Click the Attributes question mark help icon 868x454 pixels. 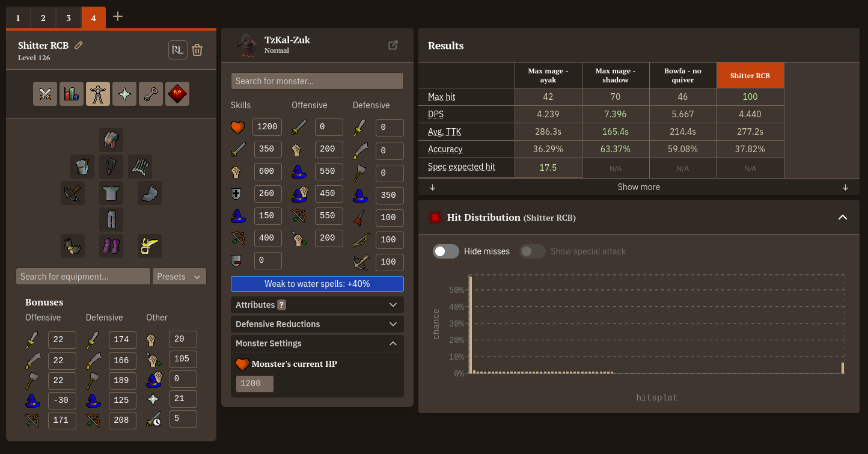[281, 305]
